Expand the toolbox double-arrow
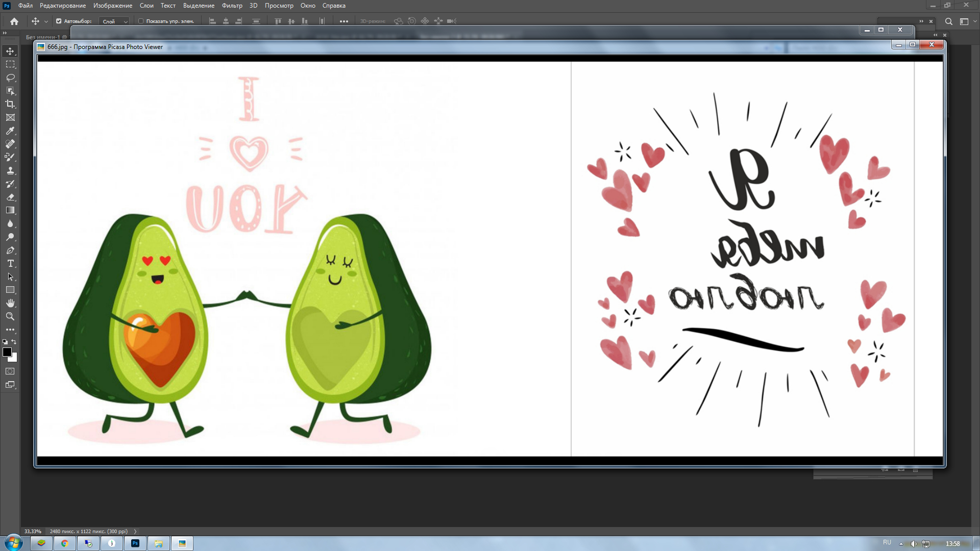 click(5, 33)
